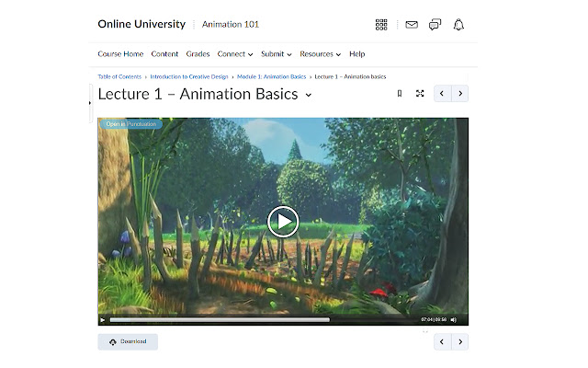Image resolution: width=588 pixels, height=368 pixels.
Task: Open the mail envelope icon
Action: click(x=412, y=25)
